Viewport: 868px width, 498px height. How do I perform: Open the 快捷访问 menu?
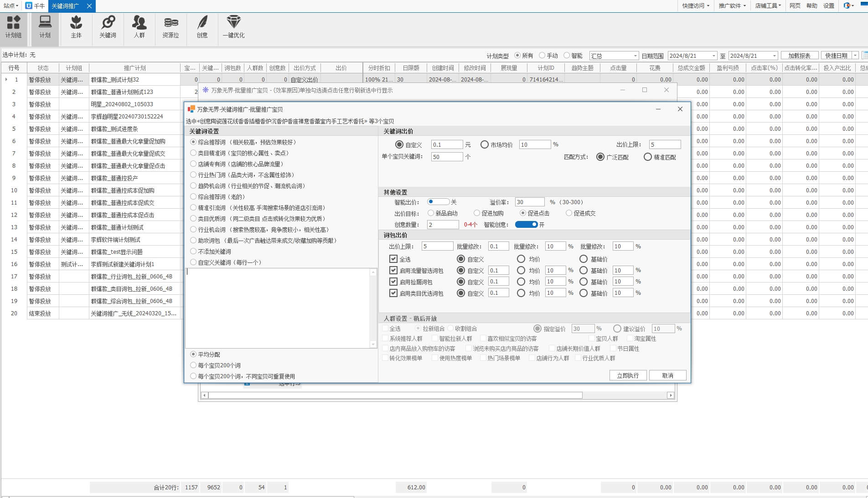696,5
